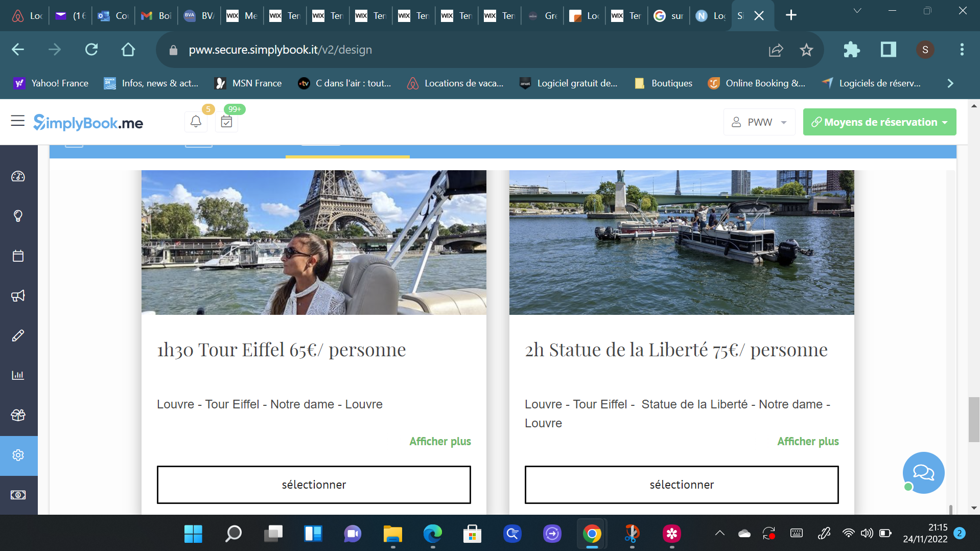Viewport: 980px width, 551px height.
Task: Click the megaphone marketing icon
Action: pos(18,296)
